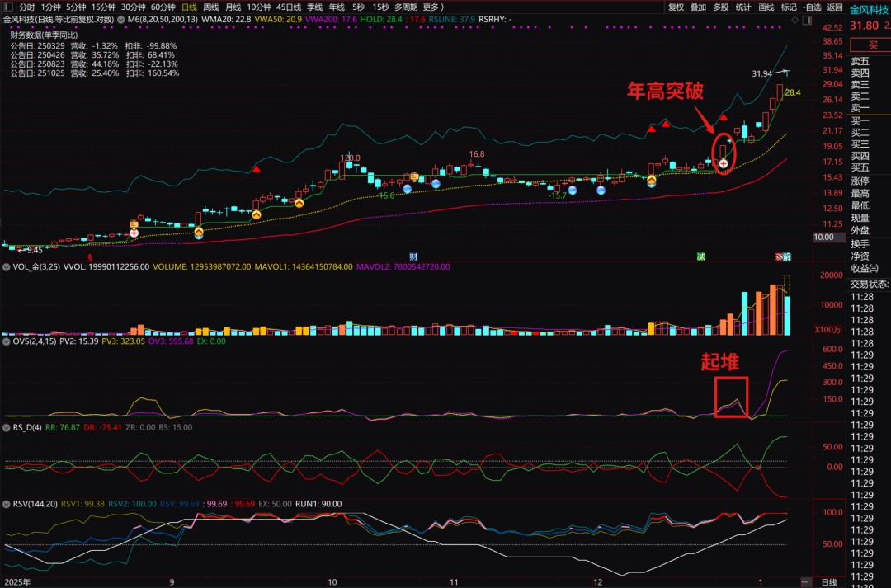This screenshot has width=891, height=588.
Task: Click the 复权 button
Action: [x=676, y=7]
